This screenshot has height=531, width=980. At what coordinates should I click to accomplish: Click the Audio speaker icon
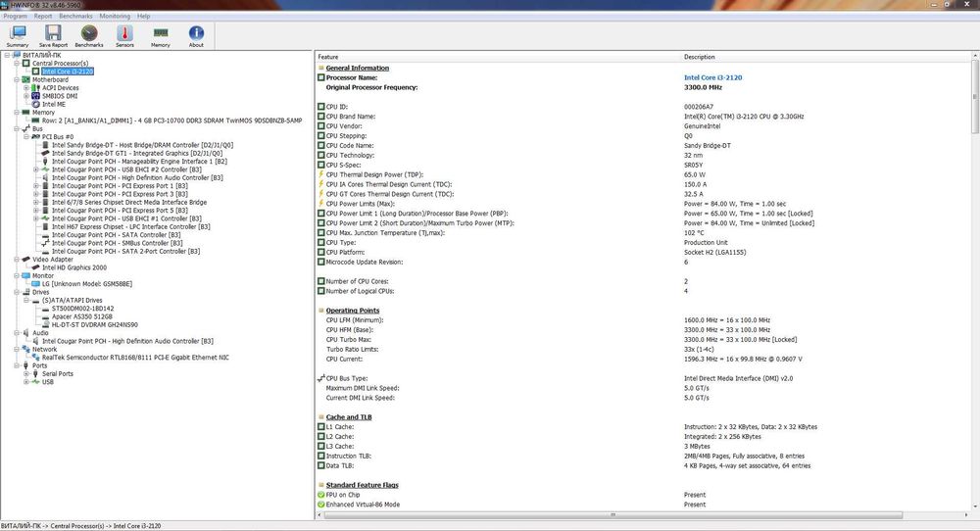(x=26, y=333)
